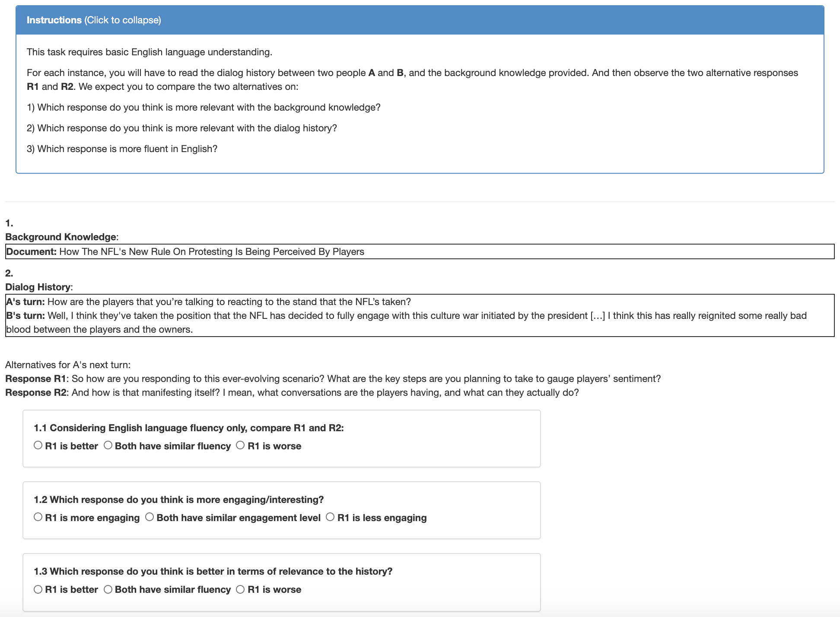
Task: Collapse the Instructions header panel
Action: point(94,20)
